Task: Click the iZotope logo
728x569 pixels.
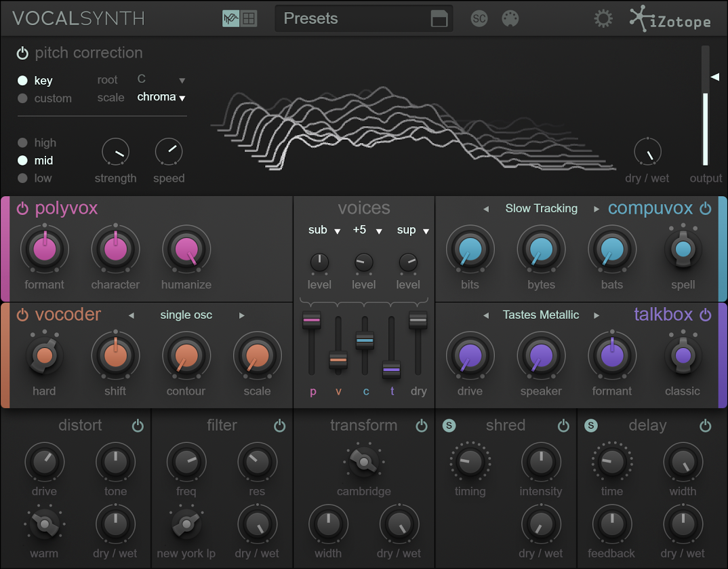Action: pyautogui.click(x=670, y=19)
